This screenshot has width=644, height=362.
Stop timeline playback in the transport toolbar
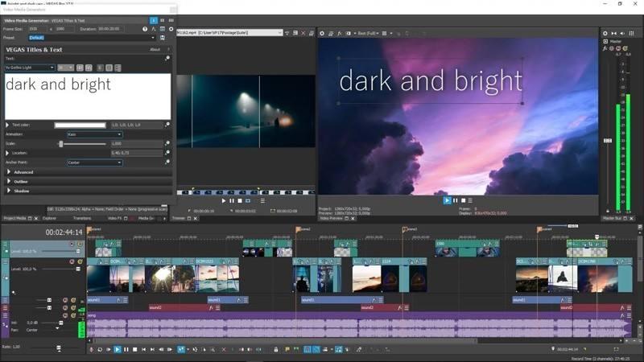click(x=134, y=349)
